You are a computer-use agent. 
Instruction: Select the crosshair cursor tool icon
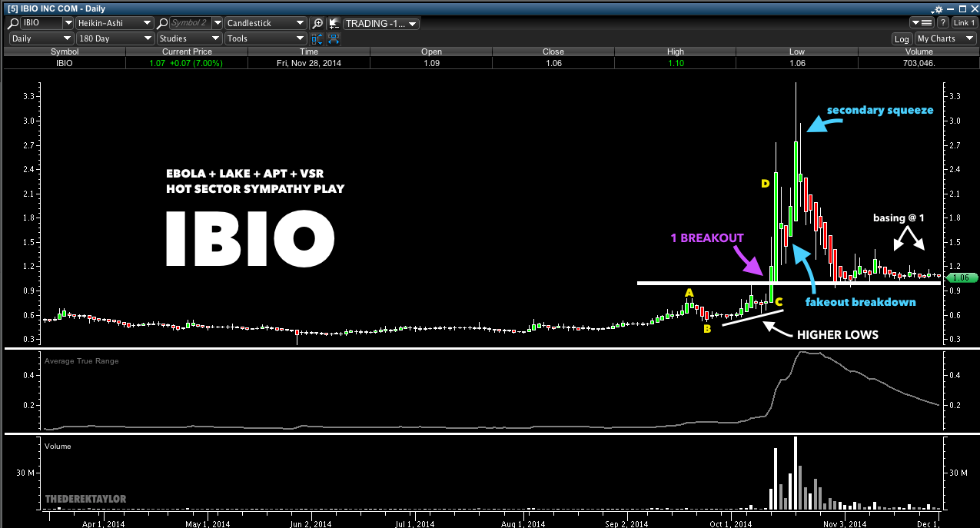[334, 23]
